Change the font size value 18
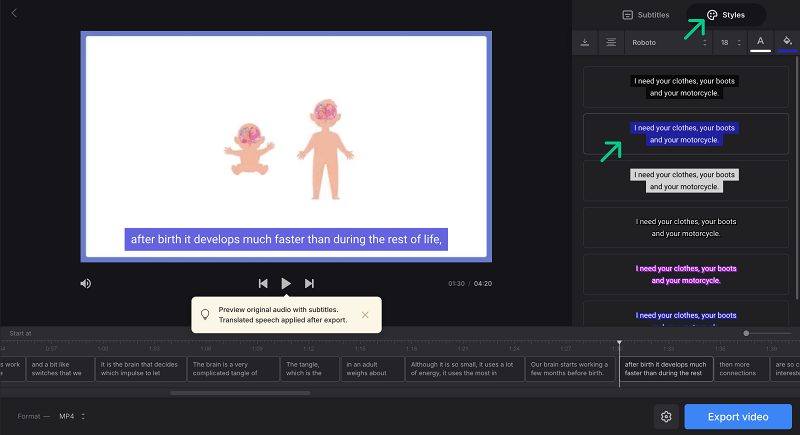800x435 pixels. tap(731, 42)
